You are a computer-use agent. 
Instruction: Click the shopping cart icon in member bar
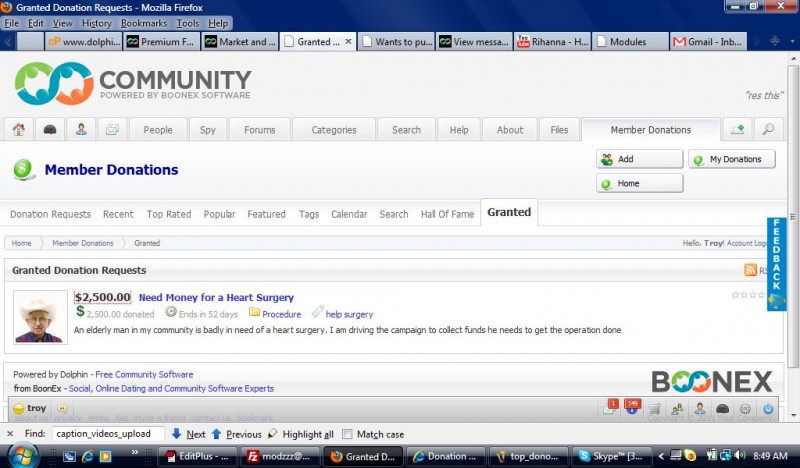click(x=655, y=409)
